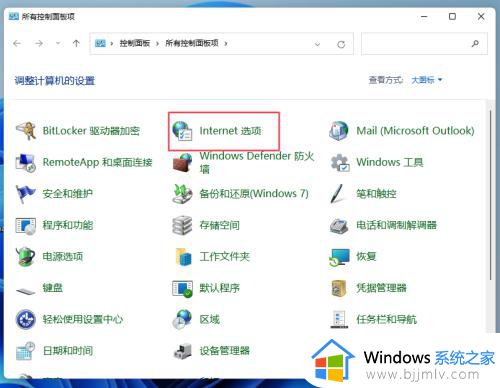
Task: Open 日期和时间 calendar icon
Action: 26,351
